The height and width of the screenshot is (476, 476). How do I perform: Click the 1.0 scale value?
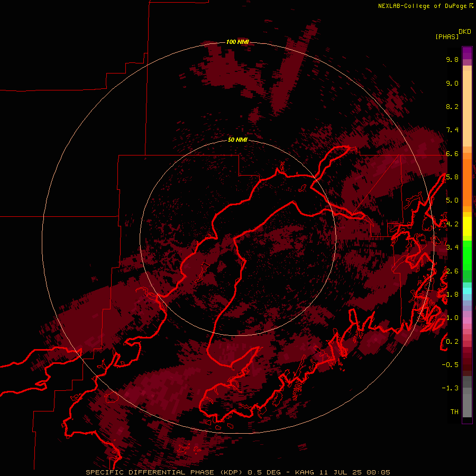click(452, 318)
